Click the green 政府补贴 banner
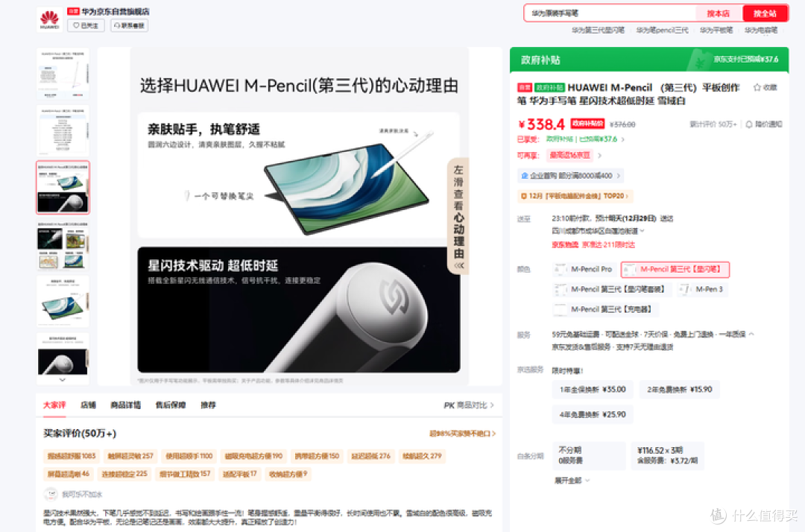The width and height of the screenshot is (805, 532). [649, 60]
